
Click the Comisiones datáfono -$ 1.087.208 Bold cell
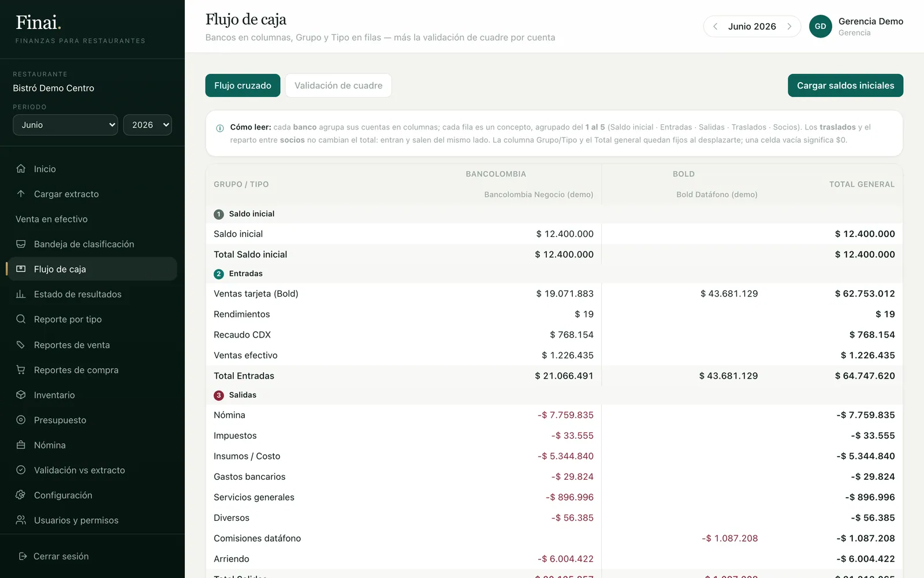click(730, 538)
